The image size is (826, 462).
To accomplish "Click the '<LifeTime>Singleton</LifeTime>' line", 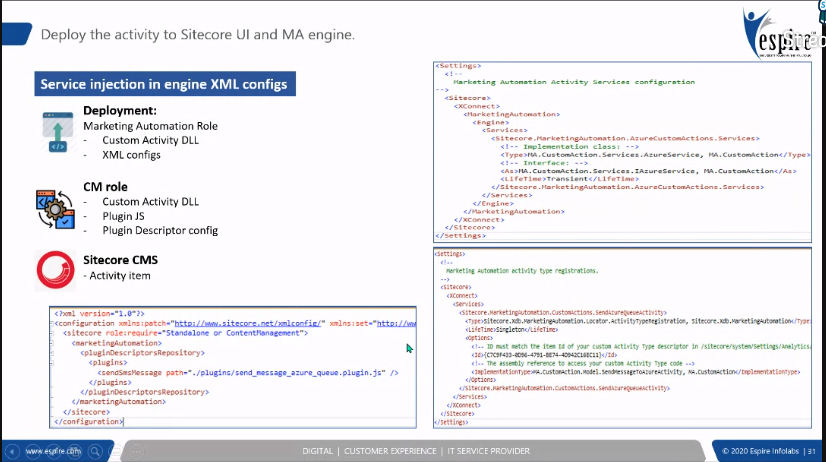I will click(x=512, y=330).
